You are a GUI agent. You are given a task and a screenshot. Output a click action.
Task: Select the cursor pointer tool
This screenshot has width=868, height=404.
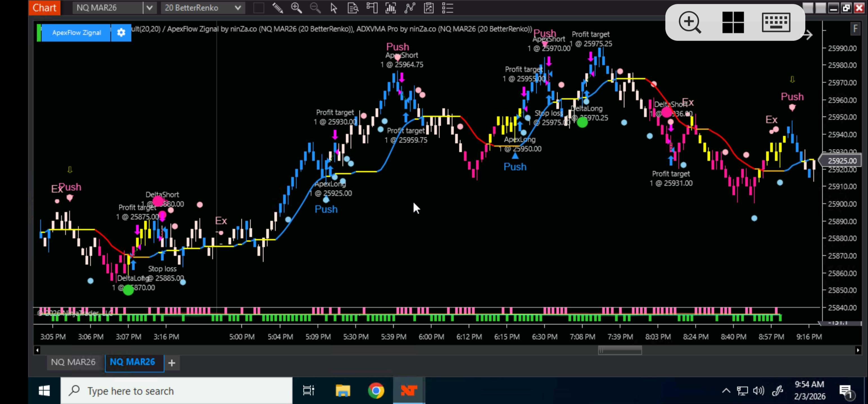334,8
